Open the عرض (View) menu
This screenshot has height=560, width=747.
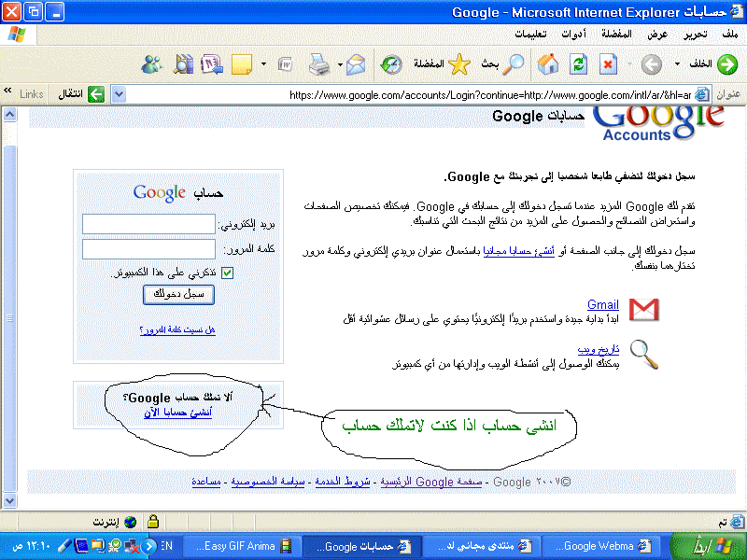pos(657,35)
